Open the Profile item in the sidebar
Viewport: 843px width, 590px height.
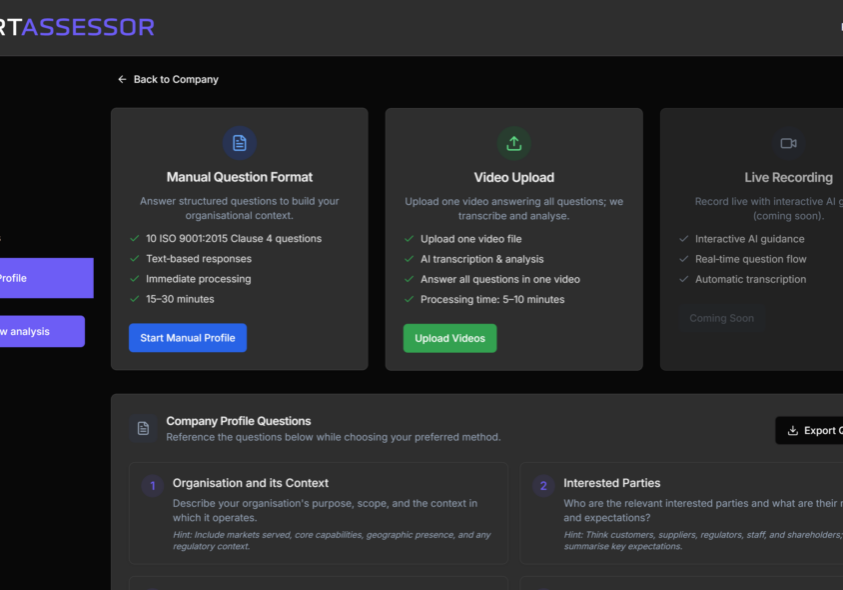point(46,278)
